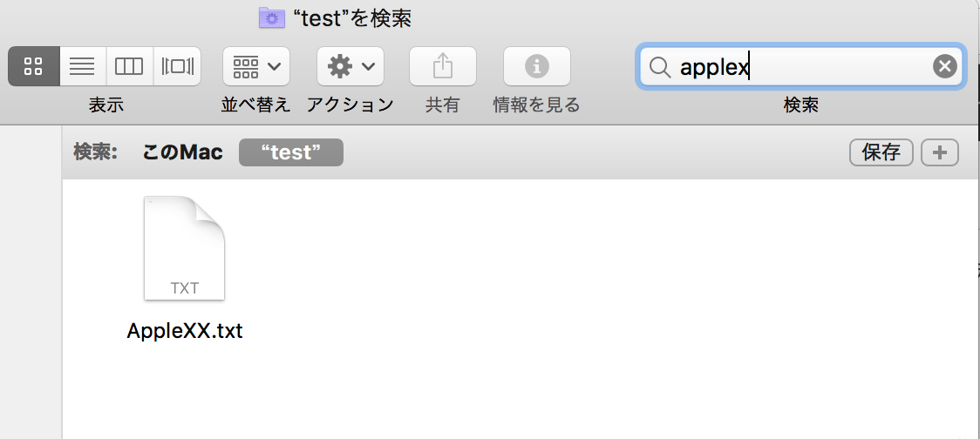Clear the search field text
This screenshot has height=439, width=980.
pyautogui.click(x=944, y=66)
